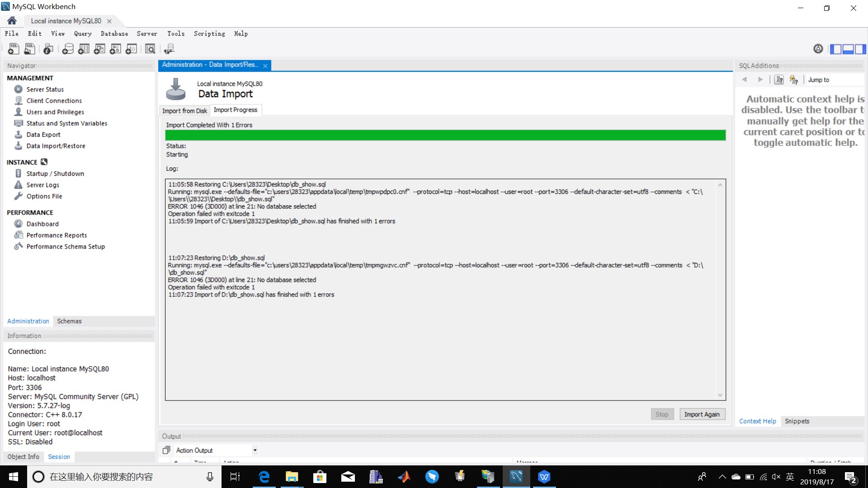The image size is (868, 488).
Task: Open Microsoft Edge from the taskbar
Action: 264,477
